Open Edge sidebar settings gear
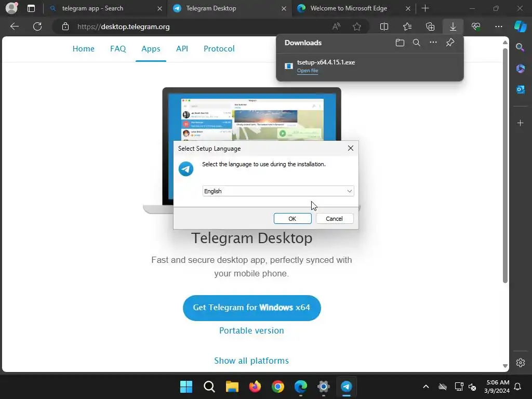This screenshot has width=532, height=399. pyautogui.click(x=521, y=363)
